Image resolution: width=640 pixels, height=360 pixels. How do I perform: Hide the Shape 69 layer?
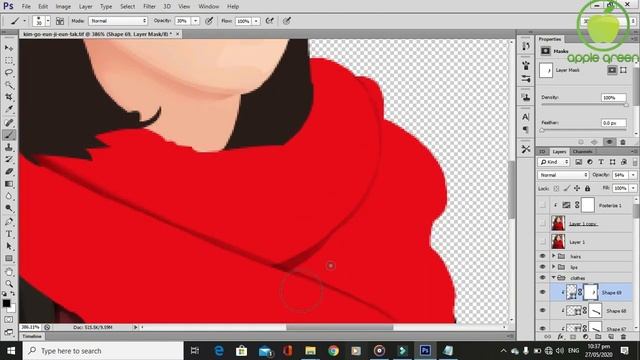point(542,292)
